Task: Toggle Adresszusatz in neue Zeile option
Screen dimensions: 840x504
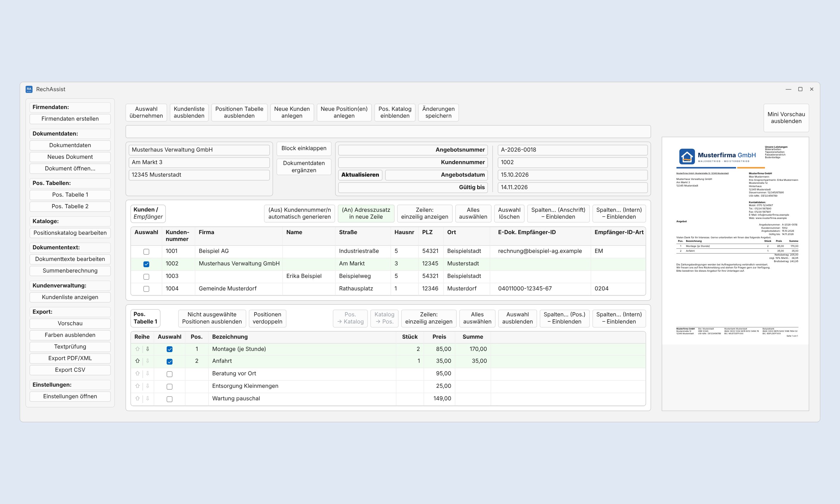Action: (x=366, y=213)
